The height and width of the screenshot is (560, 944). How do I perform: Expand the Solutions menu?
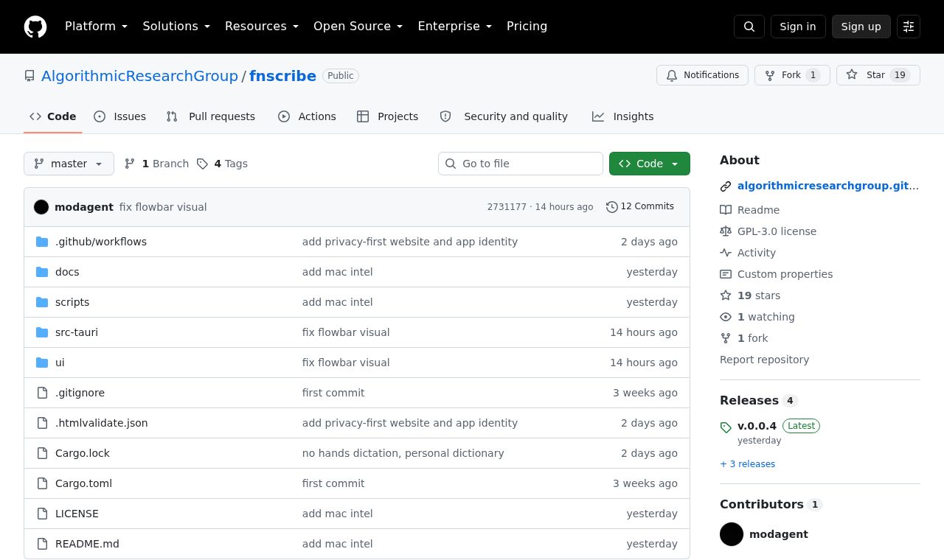point(176,27)
